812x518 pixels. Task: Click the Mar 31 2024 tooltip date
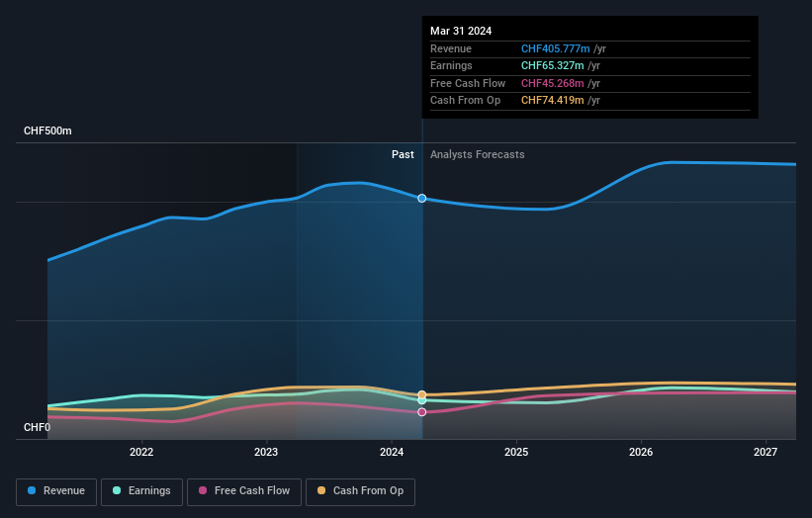click(461, 31)
